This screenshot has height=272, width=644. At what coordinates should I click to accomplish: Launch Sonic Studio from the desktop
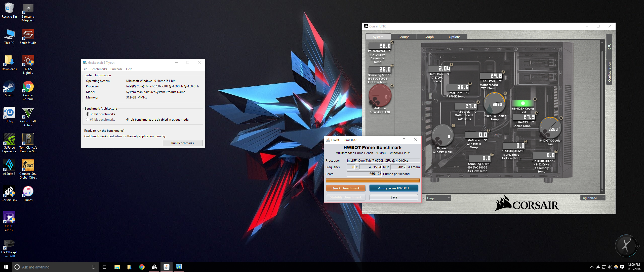coord(28,37)
